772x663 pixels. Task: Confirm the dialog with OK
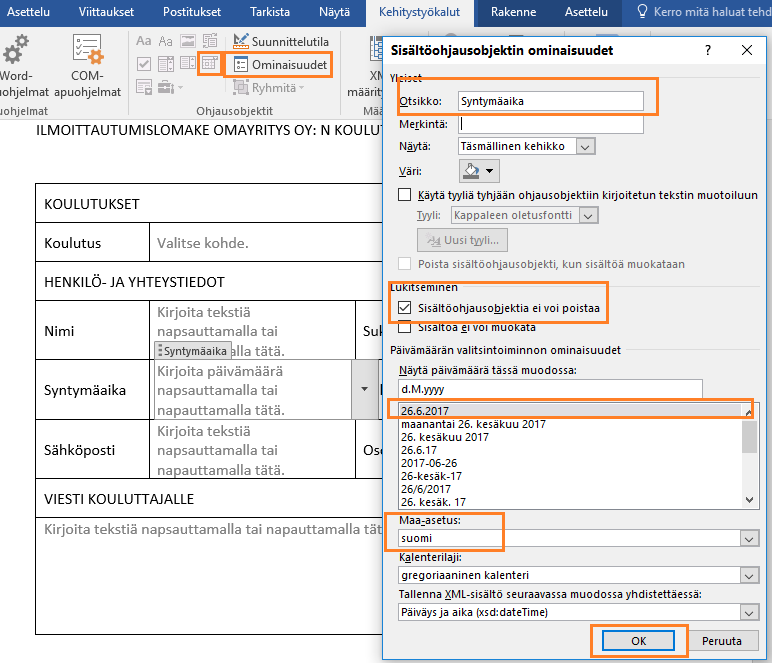[639, 641]
